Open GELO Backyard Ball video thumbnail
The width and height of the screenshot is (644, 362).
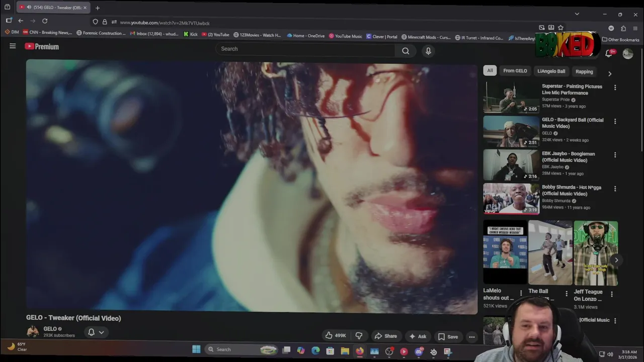click(511, 131)
